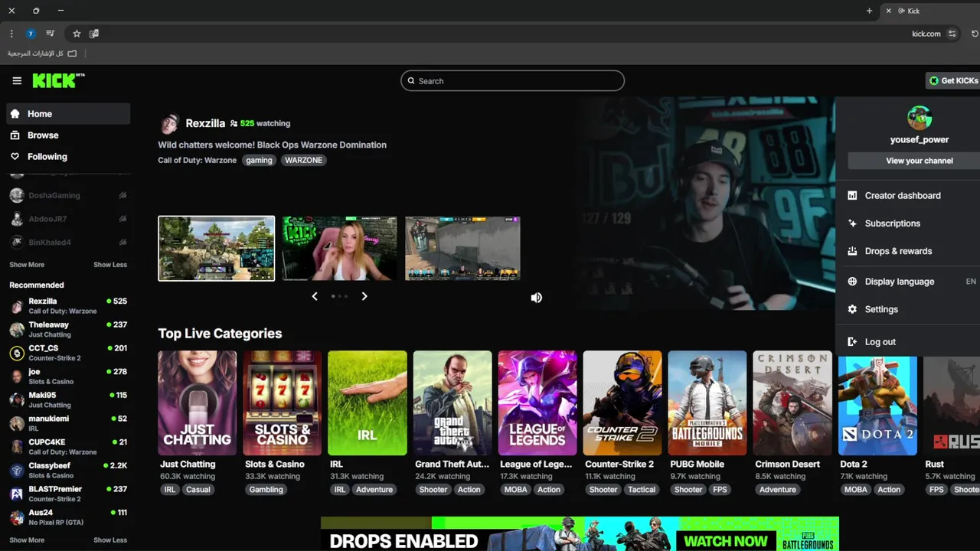Image resolution: width=980 pixels, height=551 pixels.
Task: Click the 'gaming' tag on featured stream
Action: (x=259, y=160)
